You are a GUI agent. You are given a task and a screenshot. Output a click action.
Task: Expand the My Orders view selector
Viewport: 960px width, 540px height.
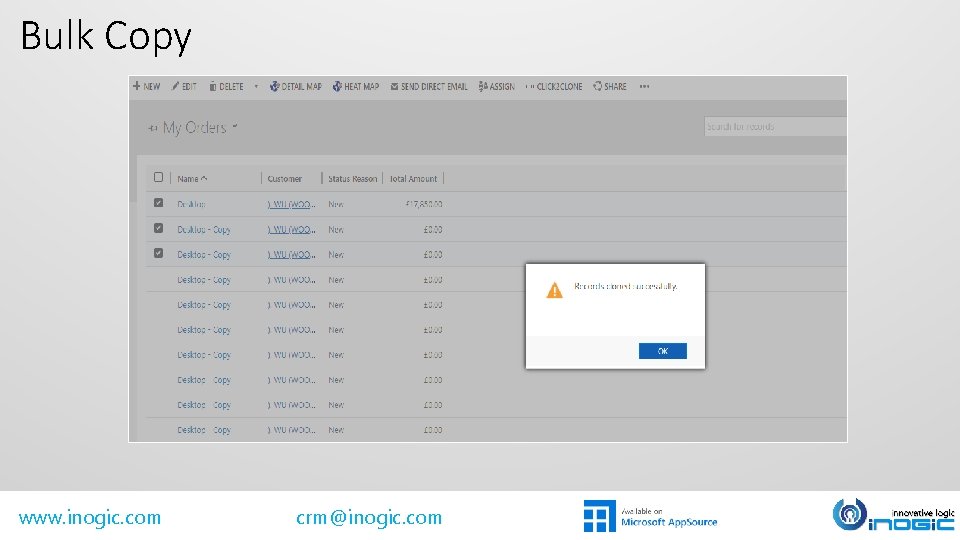coord(235,127)
